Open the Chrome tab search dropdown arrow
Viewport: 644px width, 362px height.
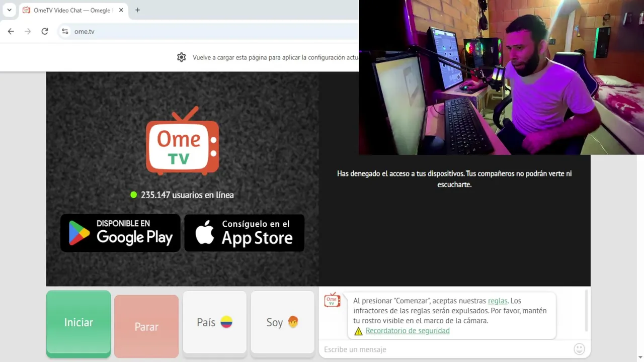tap(9, 10)
